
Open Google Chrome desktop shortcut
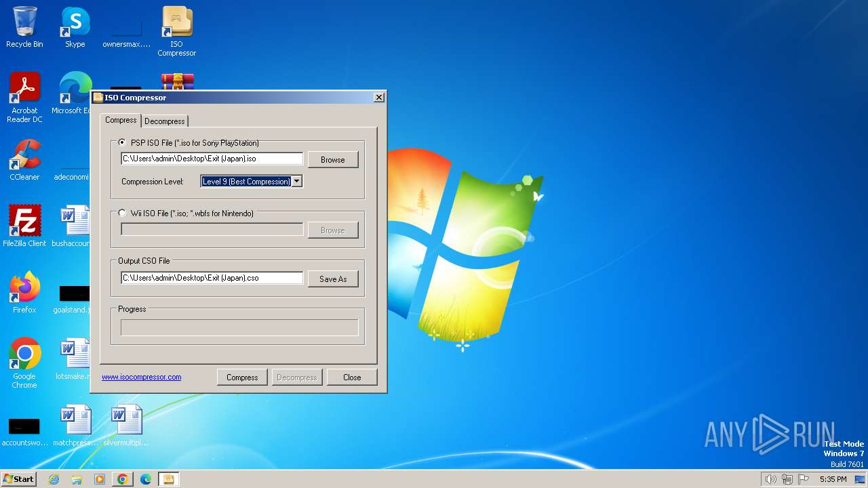tap(24, 363)
